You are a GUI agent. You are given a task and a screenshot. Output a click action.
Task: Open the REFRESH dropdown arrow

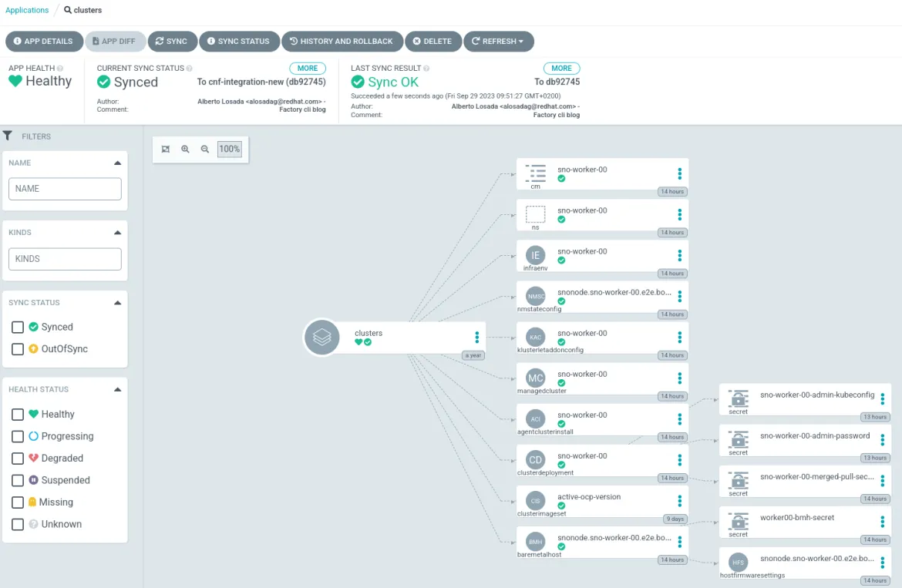[x=521, y=41]
